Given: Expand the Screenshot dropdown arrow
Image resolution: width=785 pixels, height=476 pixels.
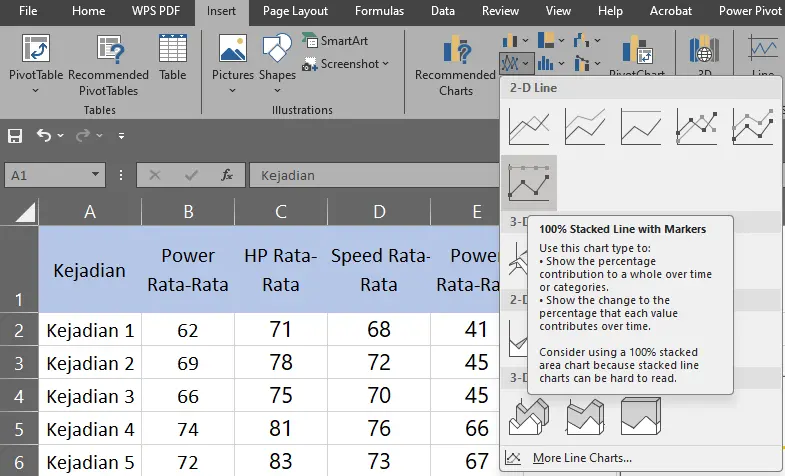Looking at the screenshot, I should tap(385, 64).
